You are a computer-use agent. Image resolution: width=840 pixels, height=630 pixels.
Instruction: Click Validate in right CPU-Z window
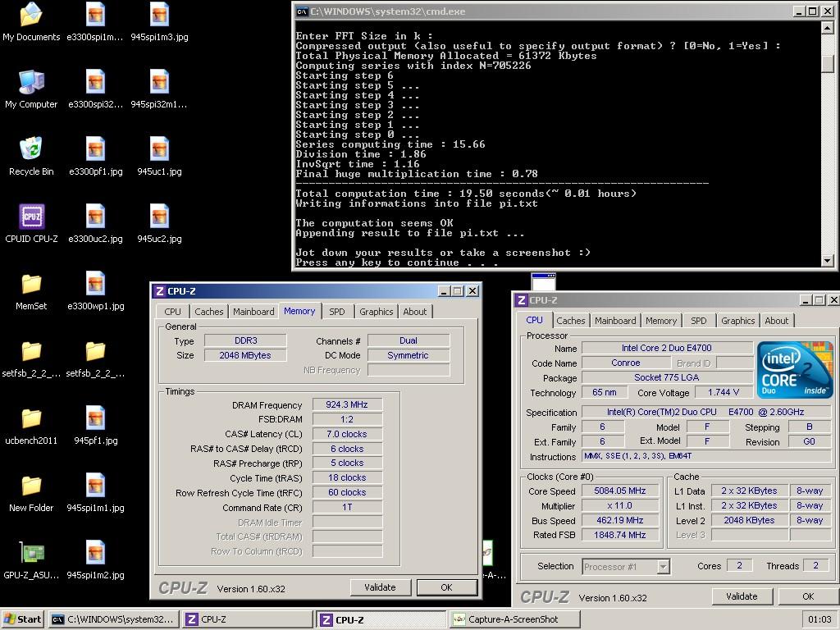742,596
